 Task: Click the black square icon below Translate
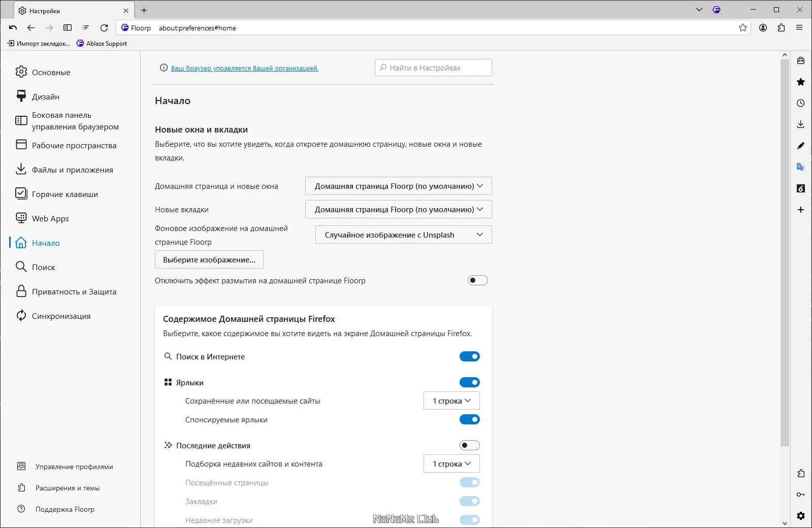point(801,188)
